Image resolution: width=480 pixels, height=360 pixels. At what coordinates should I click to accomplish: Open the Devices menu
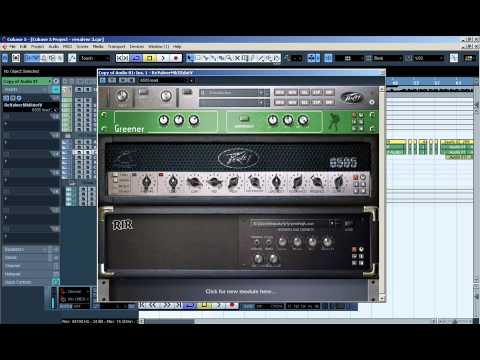coord(137,46)
